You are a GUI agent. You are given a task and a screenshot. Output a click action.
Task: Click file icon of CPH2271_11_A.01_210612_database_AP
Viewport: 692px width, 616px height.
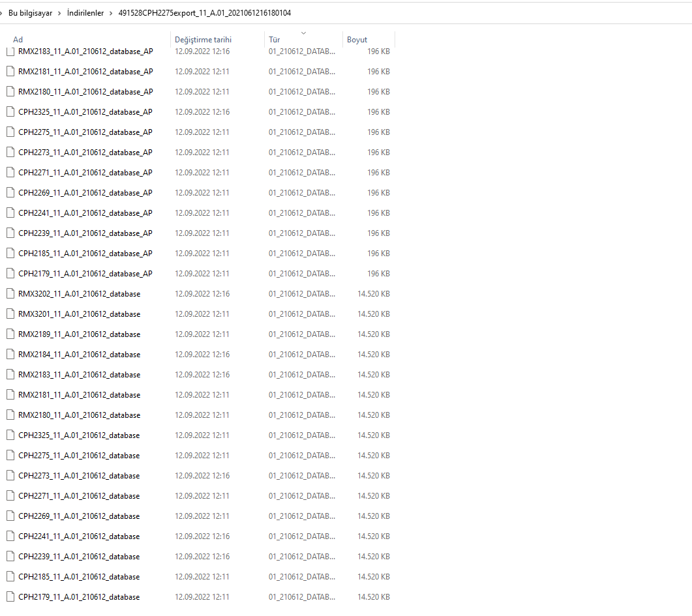click(10, 172)
